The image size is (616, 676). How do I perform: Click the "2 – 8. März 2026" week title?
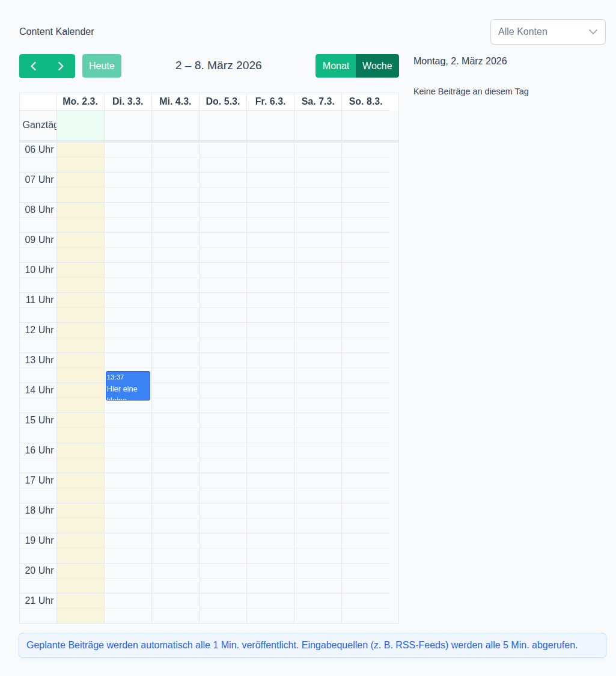click(218, 66)
